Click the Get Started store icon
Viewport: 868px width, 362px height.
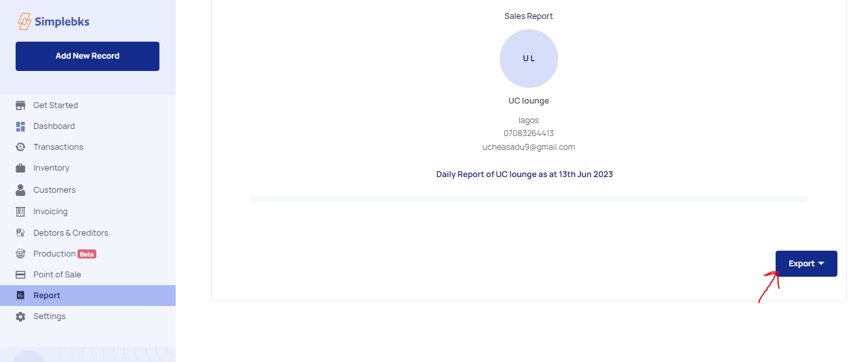21,105
